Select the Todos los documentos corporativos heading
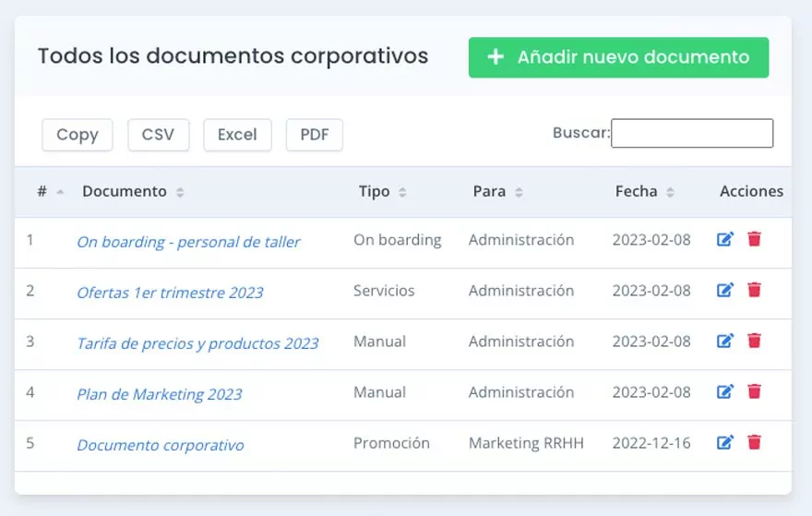This screenshot has width=812, height=516. [x=233, y=56]
